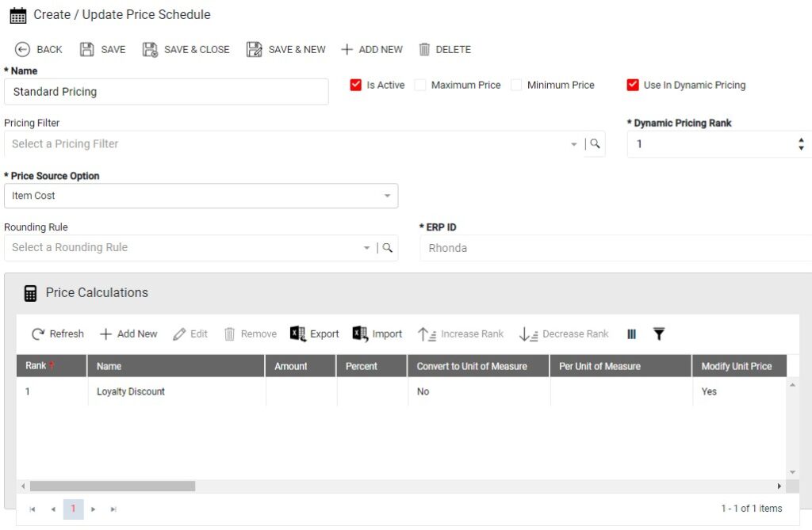Click the Increase Rank up arrow icon
The height and width of the screenshot is (530, 812).
pos(427,334)
